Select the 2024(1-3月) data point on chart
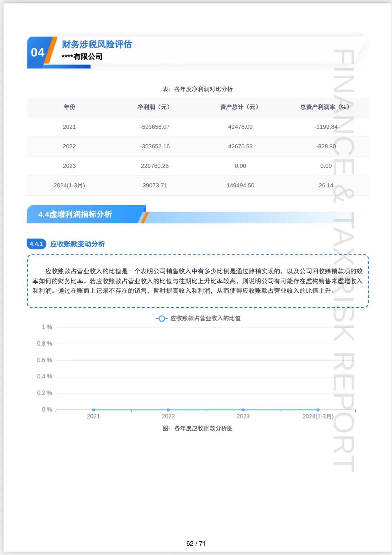The width and height of the screenshot is (392, 555). pos(318,410)
